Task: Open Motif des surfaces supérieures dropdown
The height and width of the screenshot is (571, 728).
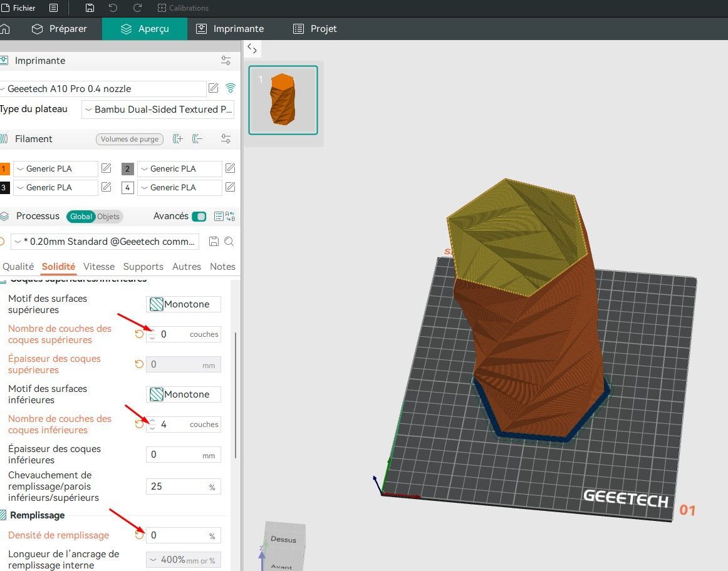Action: [184, 304]
